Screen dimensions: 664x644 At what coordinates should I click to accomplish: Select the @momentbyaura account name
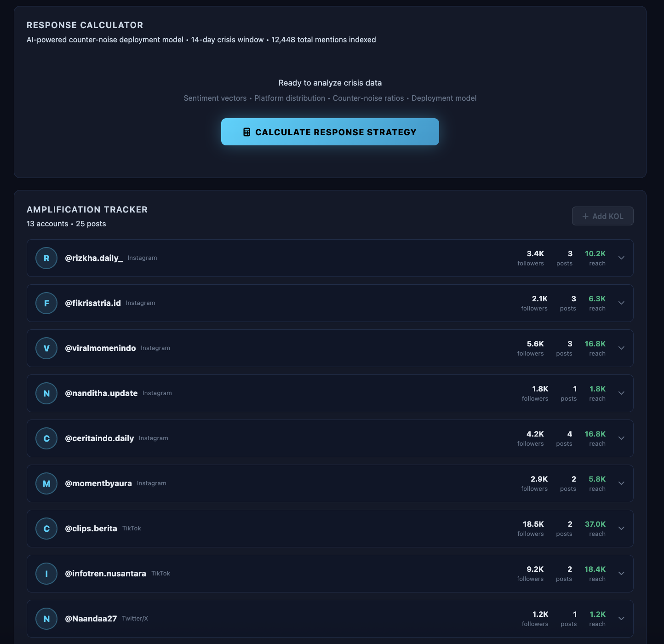[x=98, y=483]
